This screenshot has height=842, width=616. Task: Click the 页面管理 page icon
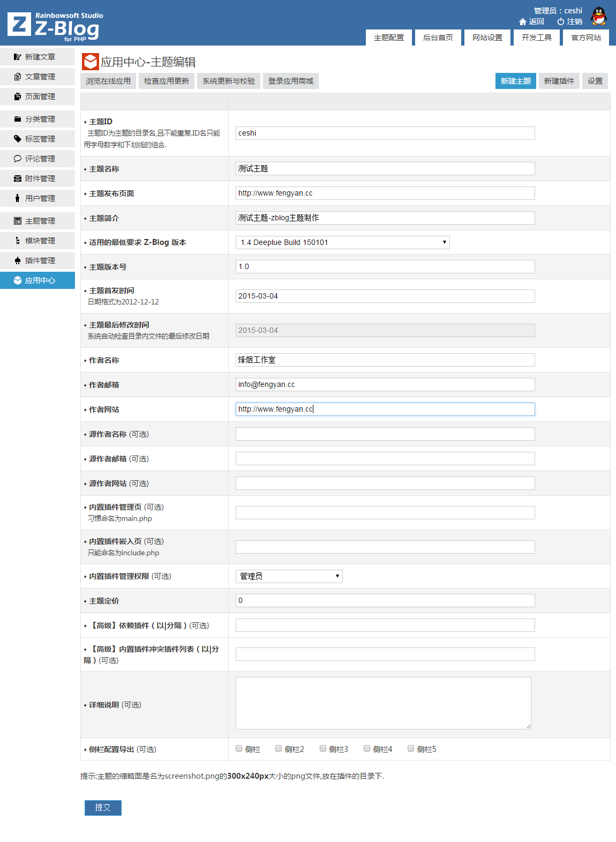tap(18, 96)
